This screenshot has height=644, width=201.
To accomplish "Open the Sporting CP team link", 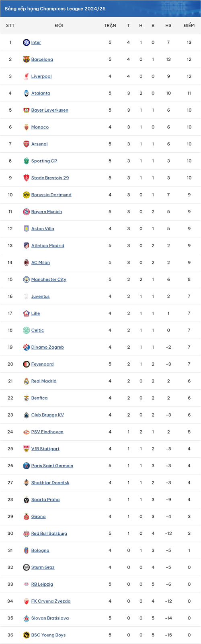I will click(x=44, y=161).
